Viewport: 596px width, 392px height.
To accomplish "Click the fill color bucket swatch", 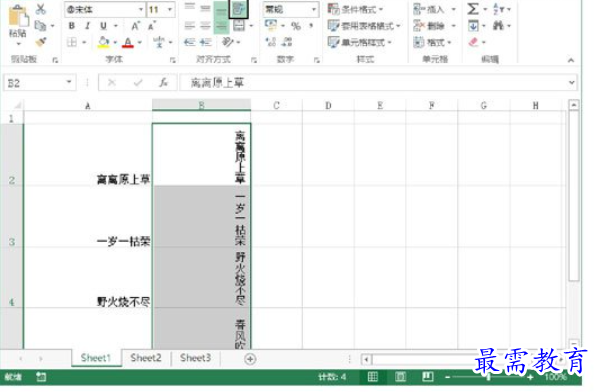I will pos(103,42).
